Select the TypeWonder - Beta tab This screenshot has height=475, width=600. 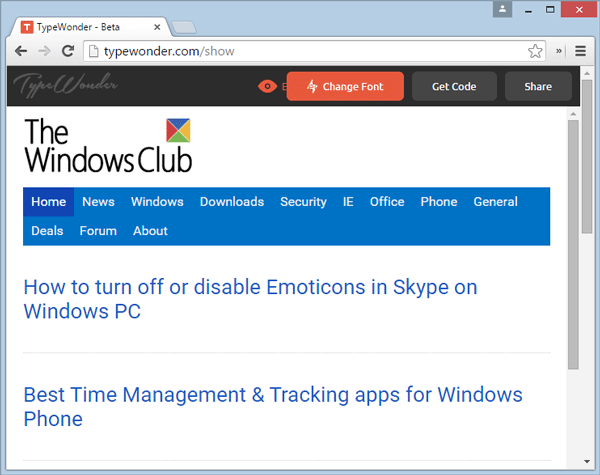91,27
